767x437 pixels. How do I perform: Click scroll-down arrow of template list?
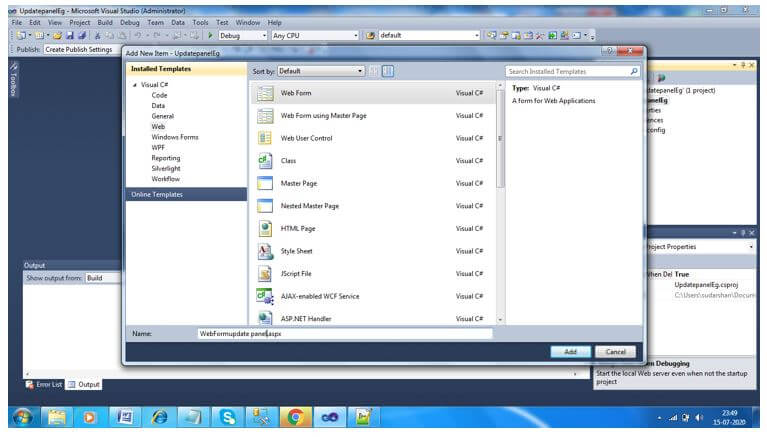pyautogui.click(x=500, y=320)
